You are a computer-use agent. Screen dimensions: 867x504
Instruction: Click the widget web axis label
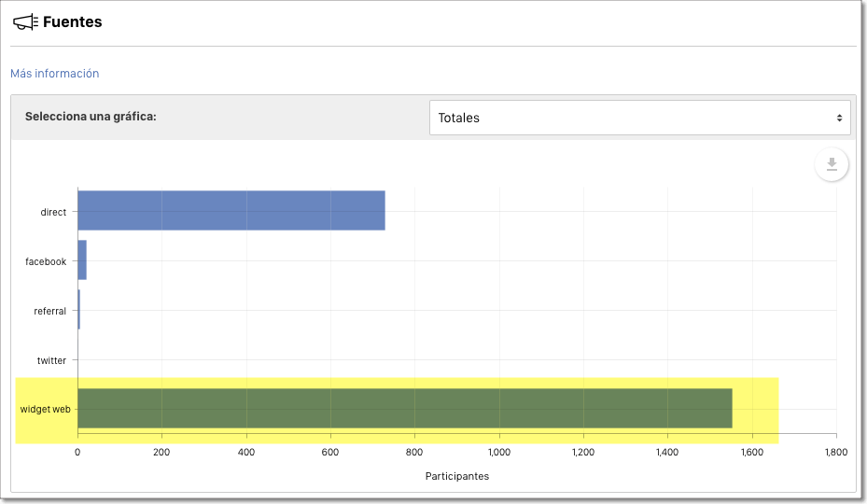click(45, 410)
